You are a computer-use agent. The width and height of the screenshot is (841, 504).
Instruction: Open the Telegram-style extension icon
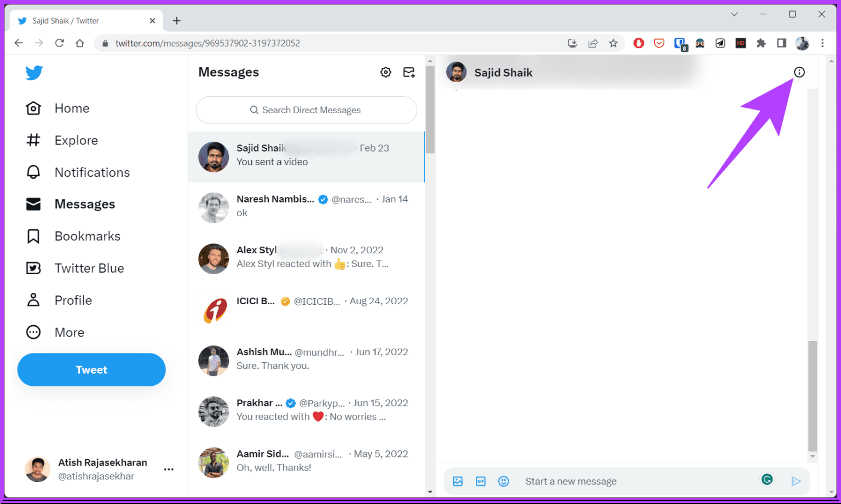pos(721,43)
